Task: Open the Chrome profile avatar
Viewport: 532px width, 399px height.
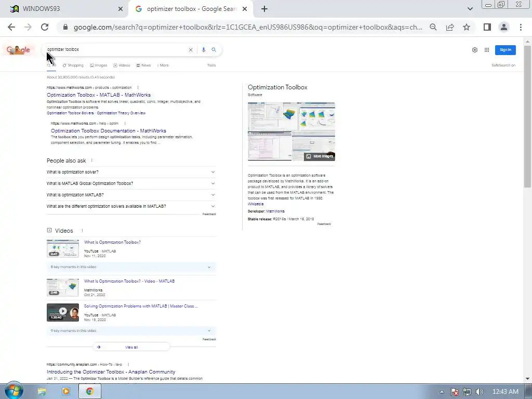Action: (x=504, y=27)
